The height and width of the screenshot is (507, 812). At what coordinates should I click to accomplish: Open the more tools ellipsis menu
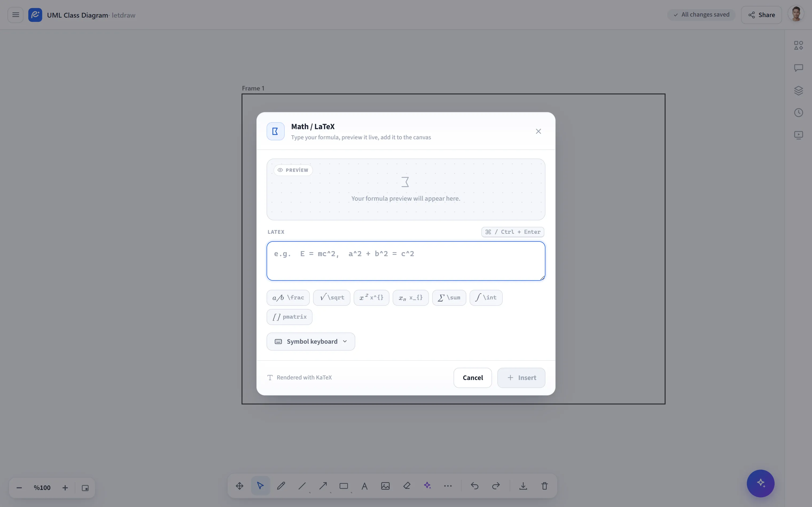point(448,486)
